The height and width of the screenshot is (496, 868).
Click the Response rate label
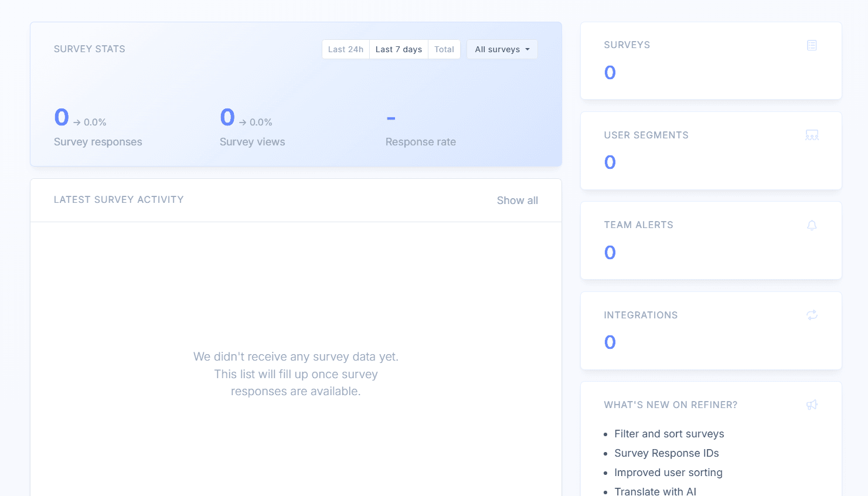(421, 142)
